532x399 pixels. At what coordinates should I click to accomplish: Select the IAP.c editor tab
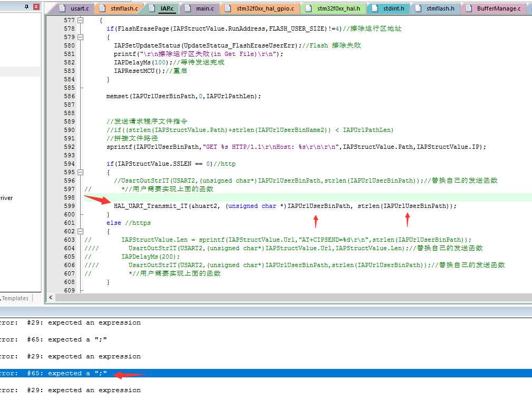pyautogui.click(x=167, y=8)
